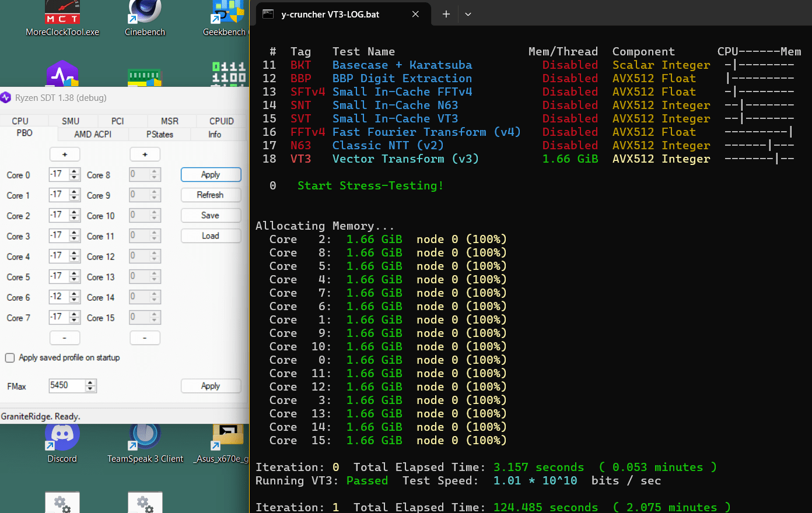Click the Load profile button
The image size is (812, 513).
(211, 236)
